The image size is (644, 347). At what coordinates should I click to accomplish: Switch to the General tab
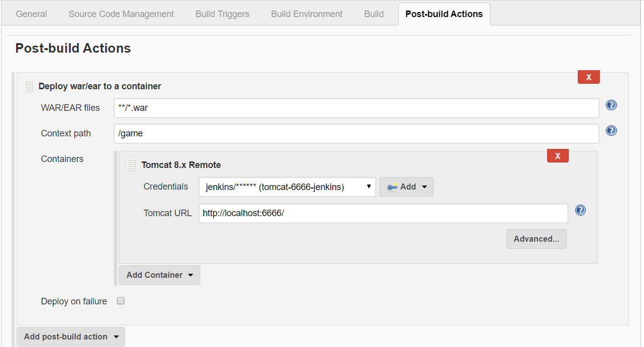32,14
